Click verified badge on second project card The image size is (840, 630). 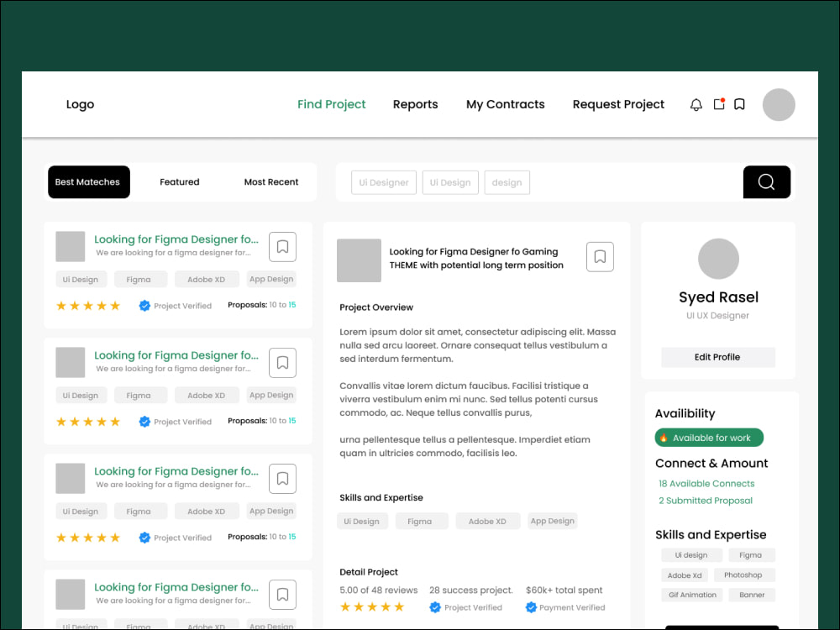click(x=144, y=422)
